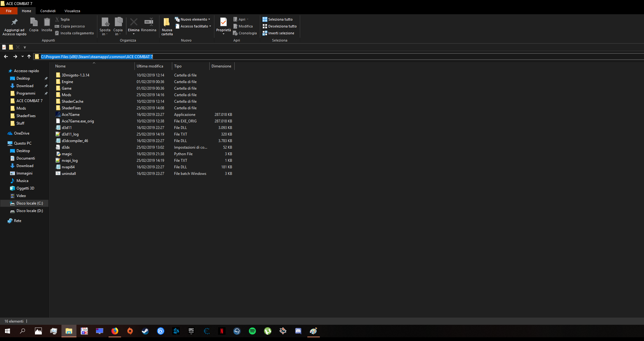This screenshot has width=644, height=341.
Task: Sort by Dimensione column header
Action: (222, 66)
